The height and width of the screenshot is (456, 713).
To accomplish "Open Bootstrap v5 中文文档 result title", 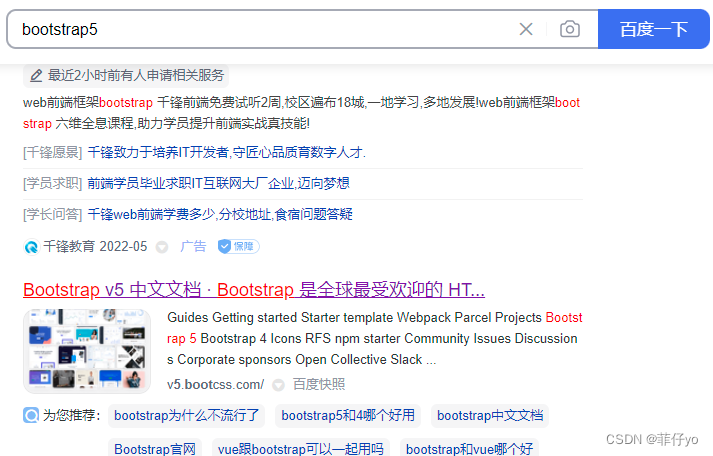I will [x=254, y=290].
